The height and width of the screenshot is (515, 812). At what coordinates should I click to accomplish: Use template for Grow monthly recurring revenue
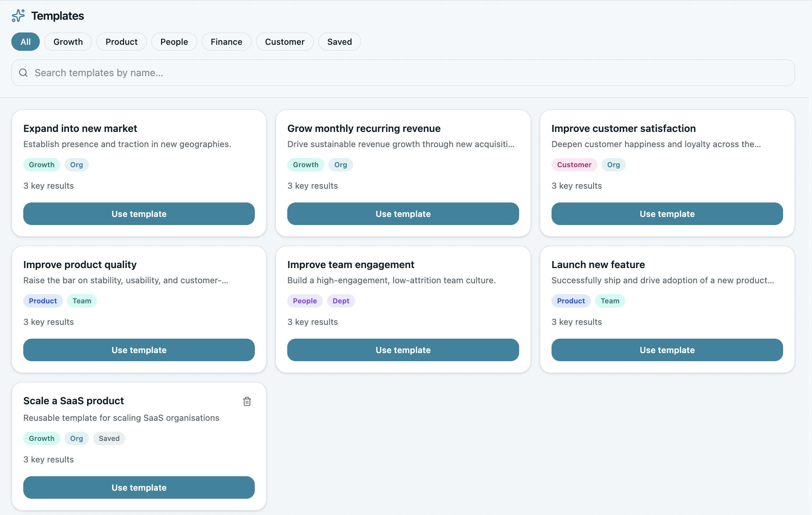point(403,214)
